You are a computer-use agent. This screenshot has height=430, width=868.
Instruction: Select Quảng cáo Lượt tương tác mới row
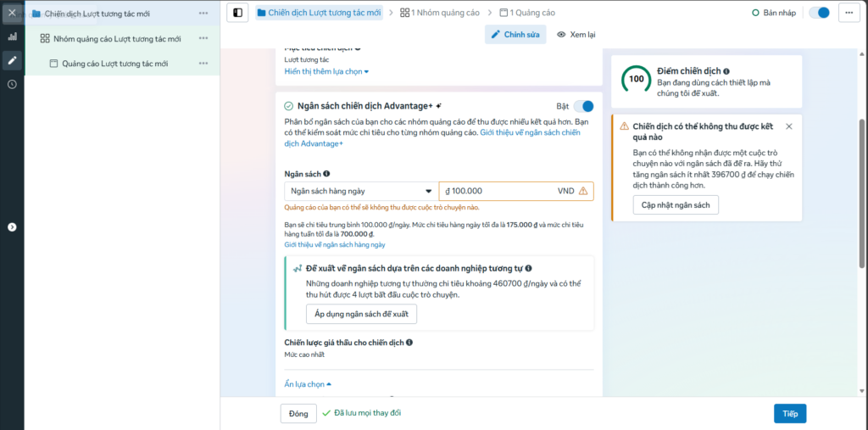[x=122, y=64]
